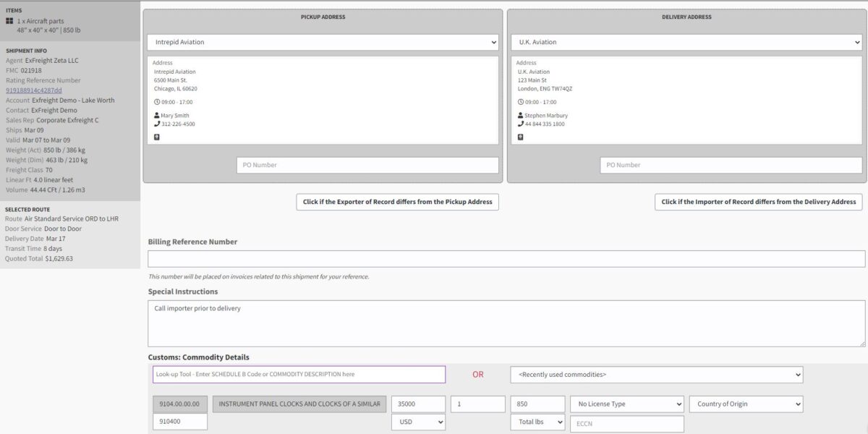Open the Intrepid Aviation pickup address dropdown
868x434 pixels.
[x=323, y=42]
